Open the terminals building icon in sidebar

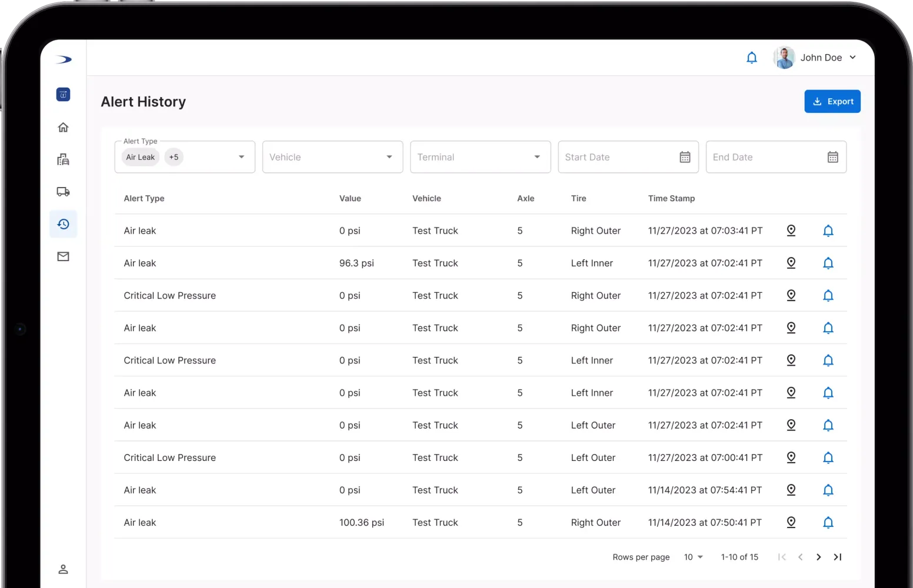63,159
